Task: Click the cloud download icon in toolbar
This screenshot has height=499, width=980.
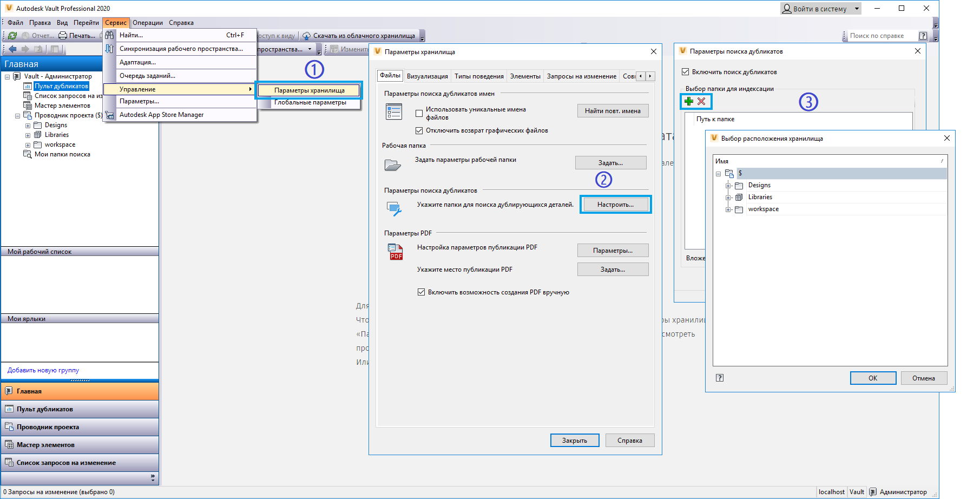Action: 306,36
